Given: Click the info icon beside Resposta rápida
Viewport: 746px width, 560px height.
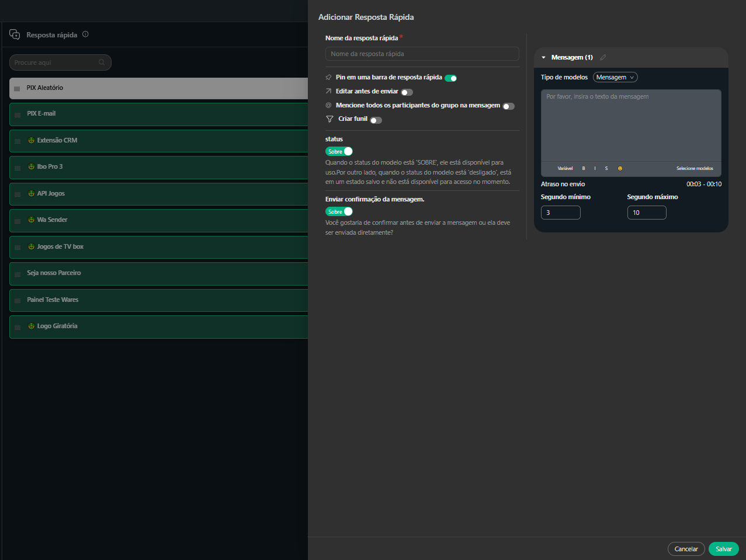Looking at the screenshot, I should coord(85,34).
